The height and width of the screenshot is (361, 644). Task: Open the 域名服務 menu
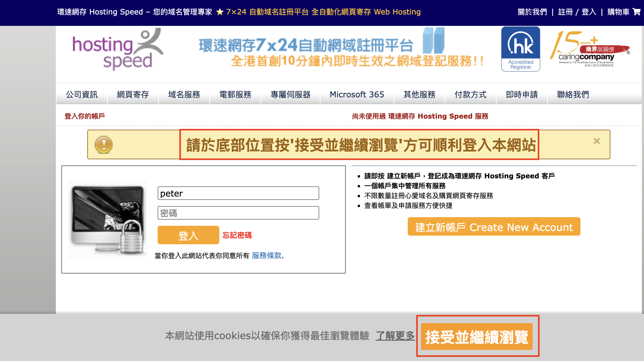pos(184,94)
